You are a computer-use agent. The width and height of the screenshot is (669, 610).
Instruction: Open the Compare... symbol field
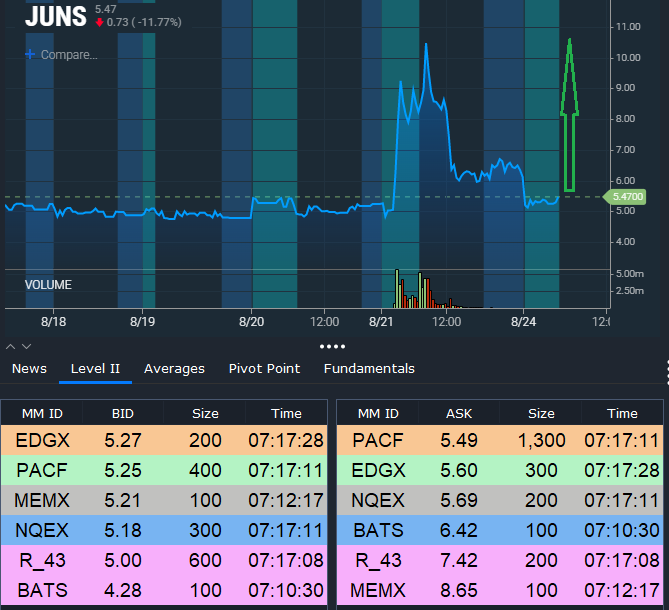pyautogui.click(x=69, y=55)
